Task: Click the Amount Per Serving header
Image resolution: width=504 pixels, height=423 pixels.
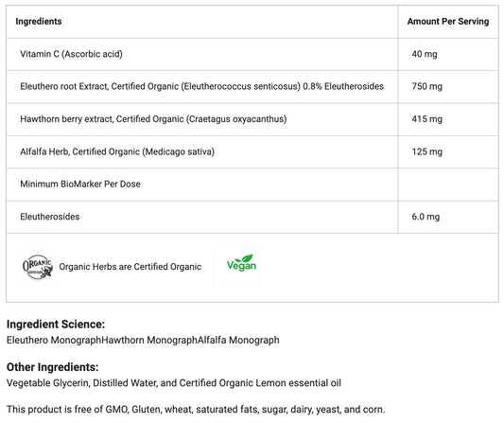Action: click(x=448, y=21)
